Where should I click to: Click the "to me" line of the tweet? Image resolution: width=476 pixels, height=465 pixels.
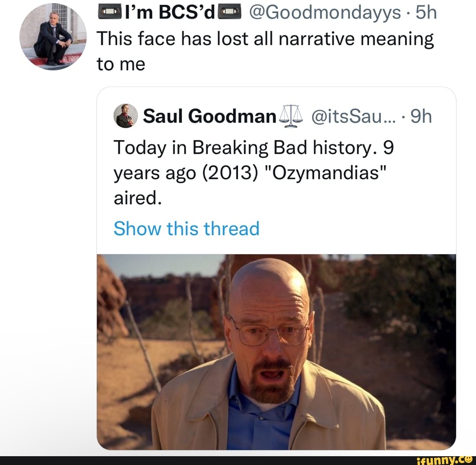(120, 64)
